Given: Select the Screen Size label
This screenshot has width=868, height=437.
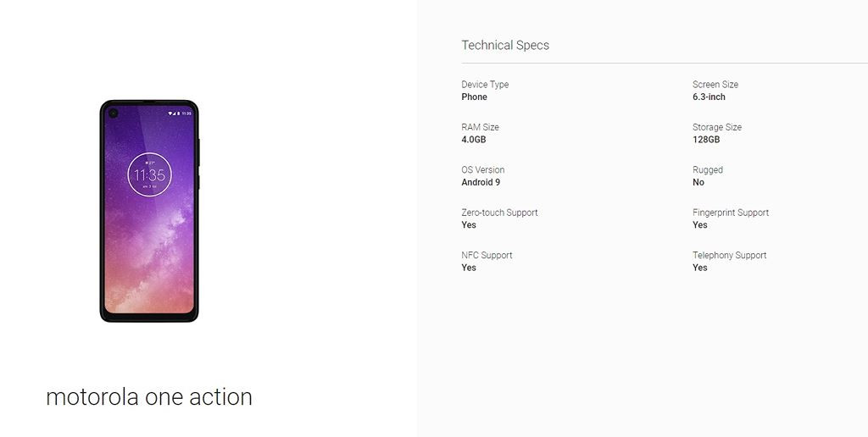Looking at the screenshot, I should [715, 85].
